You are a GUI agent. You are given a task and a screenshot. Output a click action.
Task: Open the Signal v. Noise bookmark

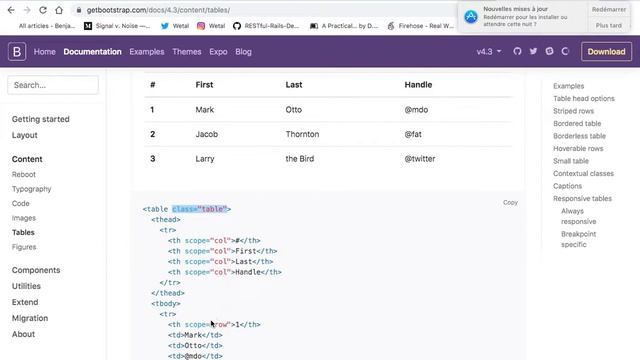coord(117,26)
